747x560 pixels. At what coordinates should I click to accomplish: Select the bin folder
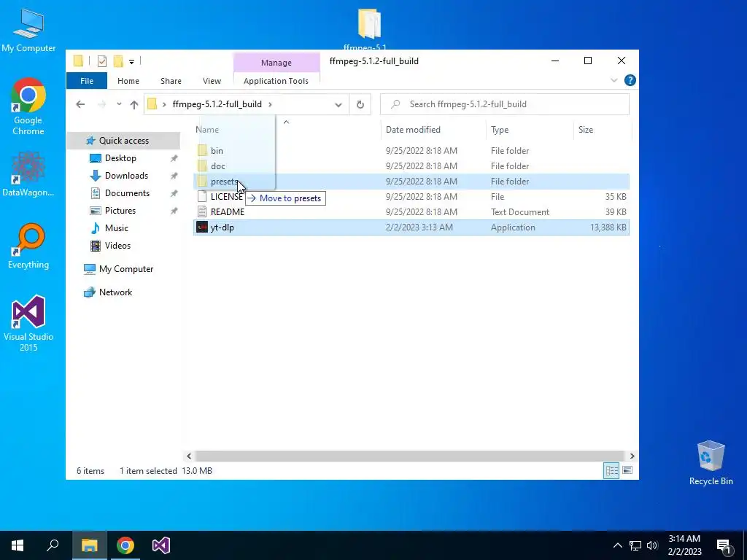411,150
